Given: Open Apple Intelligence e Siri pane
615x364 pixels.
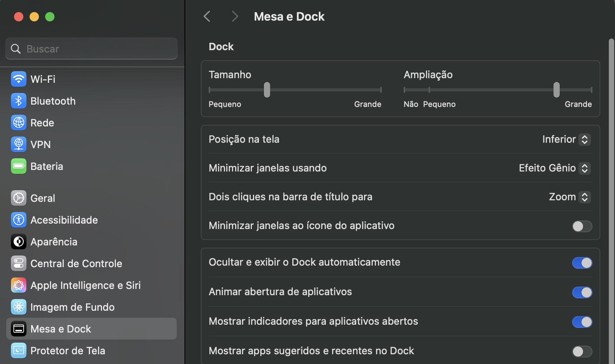Looking at the screenshot, I should tap(91, 285).
